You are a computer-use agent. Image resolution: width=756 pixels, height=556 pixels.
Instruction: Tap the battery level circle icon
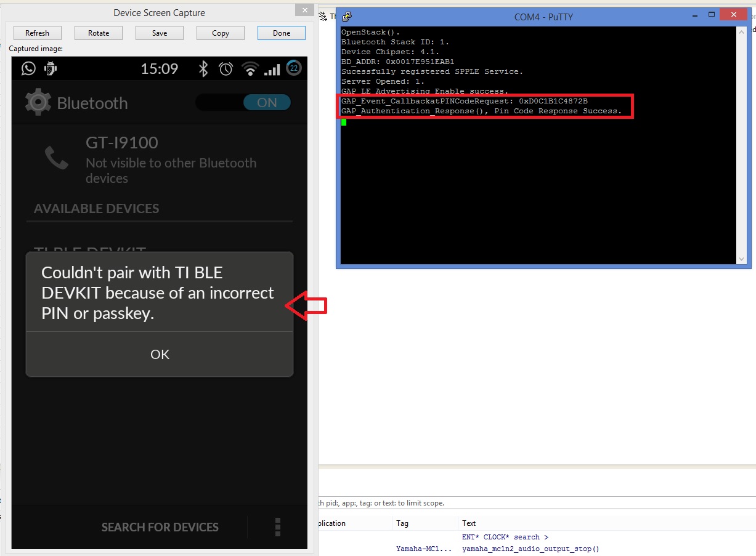tap(294, 68)
